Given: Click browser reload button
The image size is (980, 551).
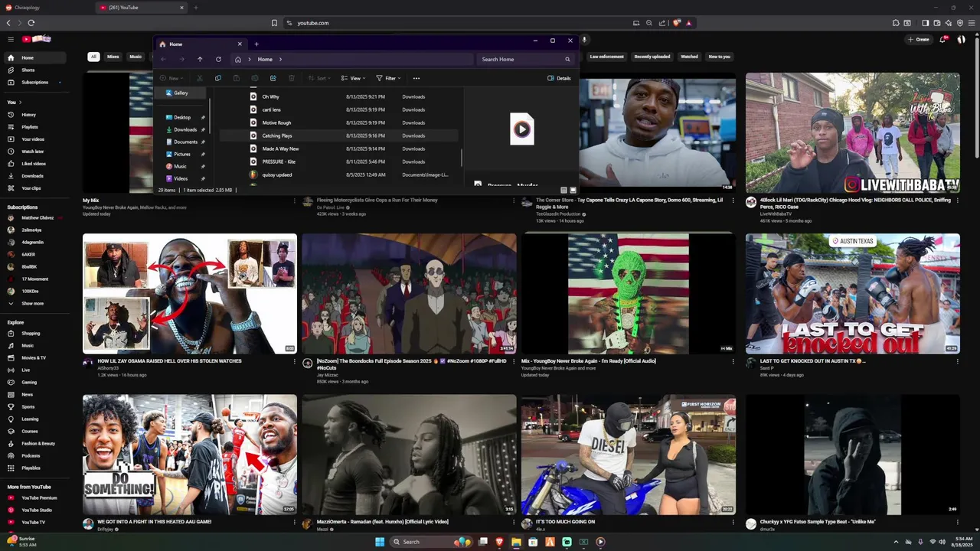Looking at the screenshot, I should coord(31,23).
